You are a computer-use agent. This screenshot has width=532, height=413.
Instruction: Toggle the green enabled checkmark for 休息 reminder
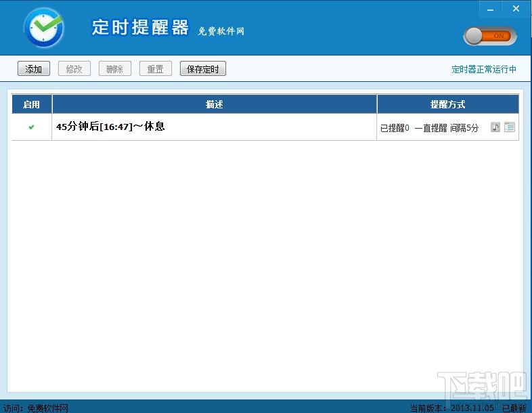(x=32, y=127)
